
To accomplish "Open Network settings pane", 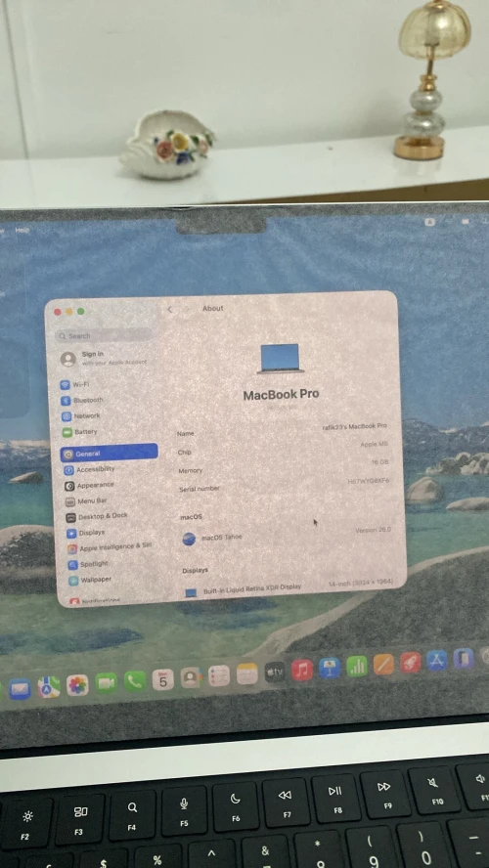I will point(81,415).
